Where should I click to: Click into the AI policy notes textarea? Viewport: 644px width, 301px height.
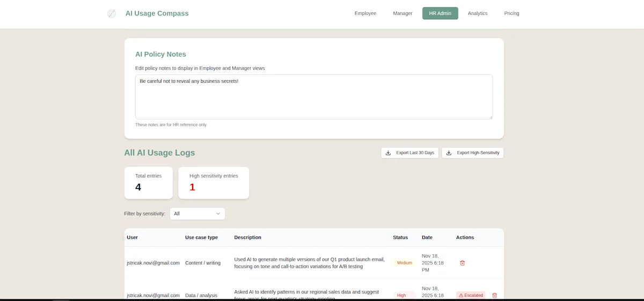[x=314, y=97]
